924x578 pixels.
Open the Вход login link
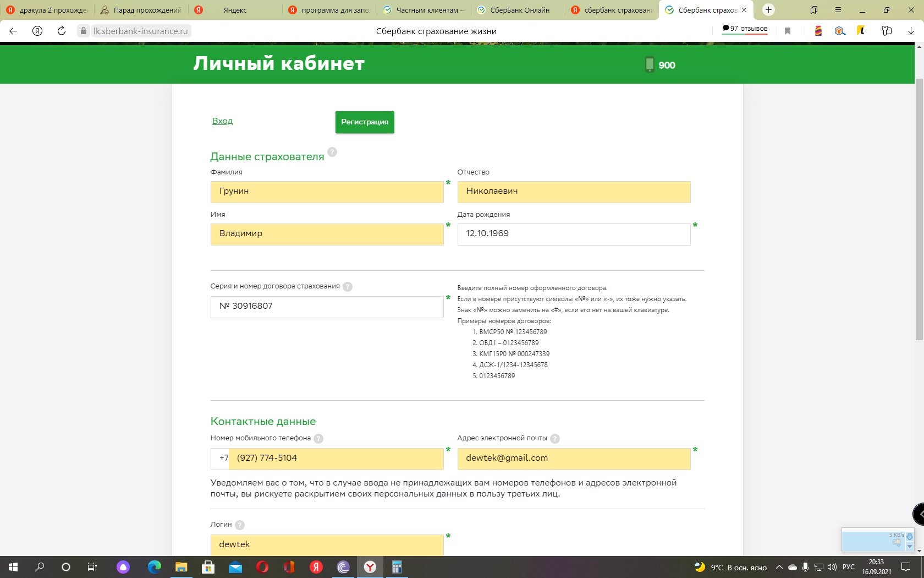coord(222,121)
